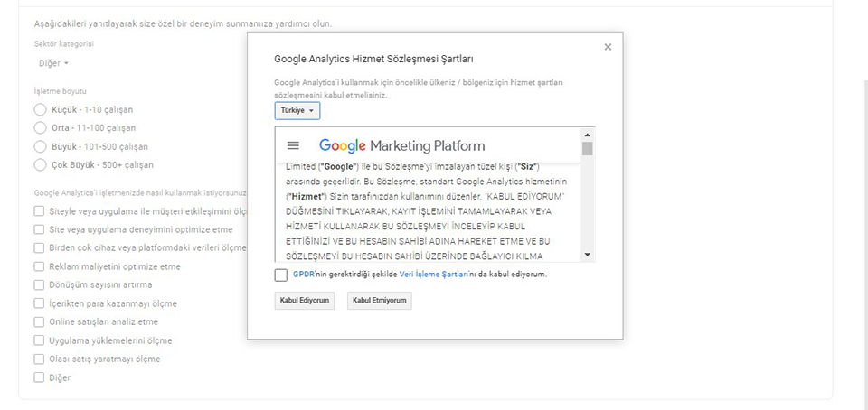Check Siteyle veya uygulama ile müşteri etkileşimini option
Image resolution: width=868 pixels, height=410 pixels.
[x=39, y=211]
